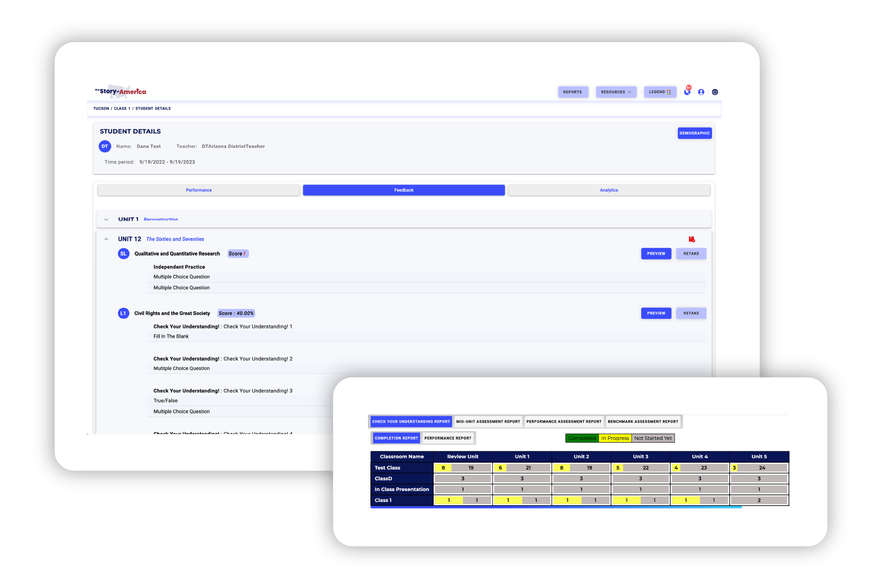Screen dimensions: 882x588
Task: Open the Resources dropdown
Action: (615, 92)
